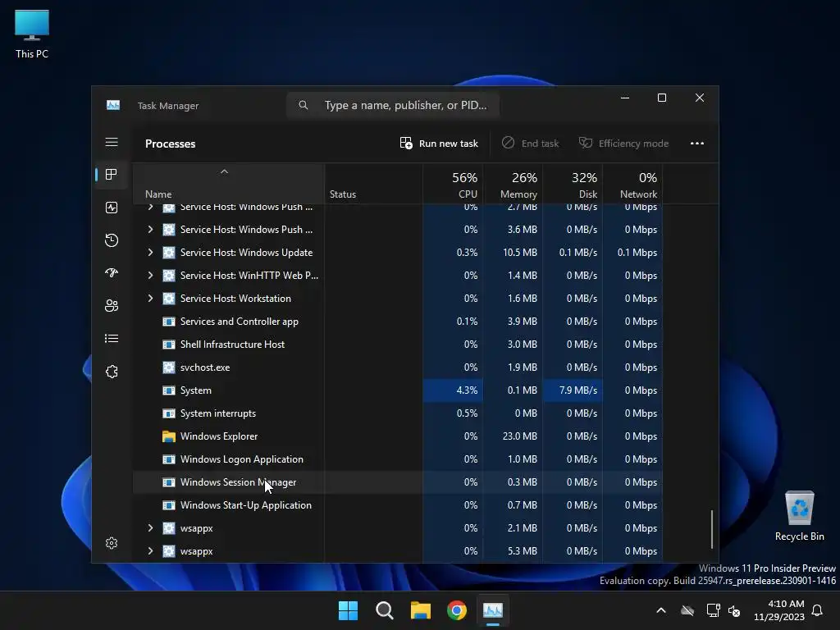The width and height of the screenshot is (840, 630).
Task: Open the Startup apps sidebar icon
Action: tap(112, 272)
